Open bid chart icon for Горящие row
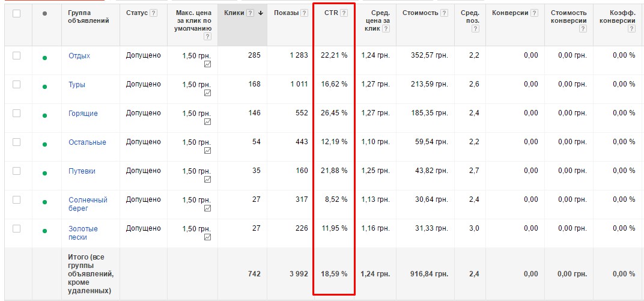This screenshot has height=301, width=644. 207,122
